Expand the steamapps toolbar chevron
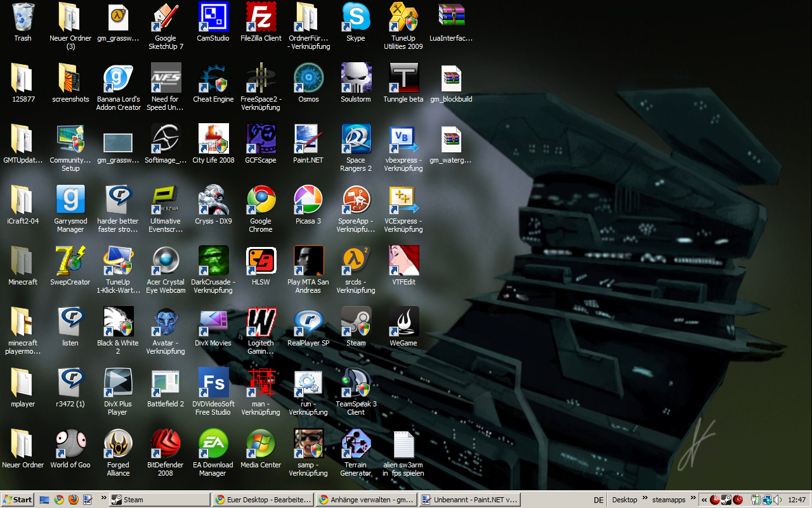 click(694, 499)
